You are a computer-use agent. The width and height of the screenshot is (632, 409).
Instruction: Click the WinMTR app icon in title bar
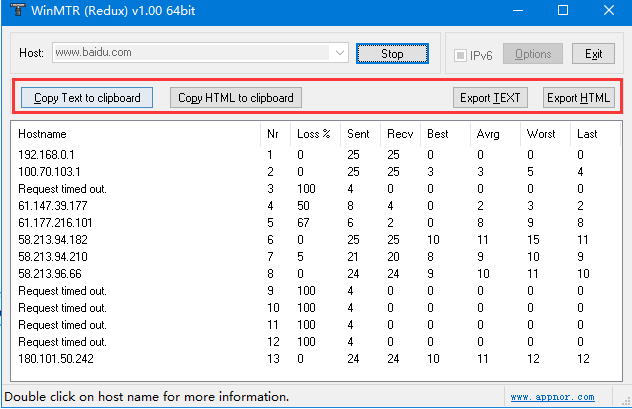tap(15, 10)
